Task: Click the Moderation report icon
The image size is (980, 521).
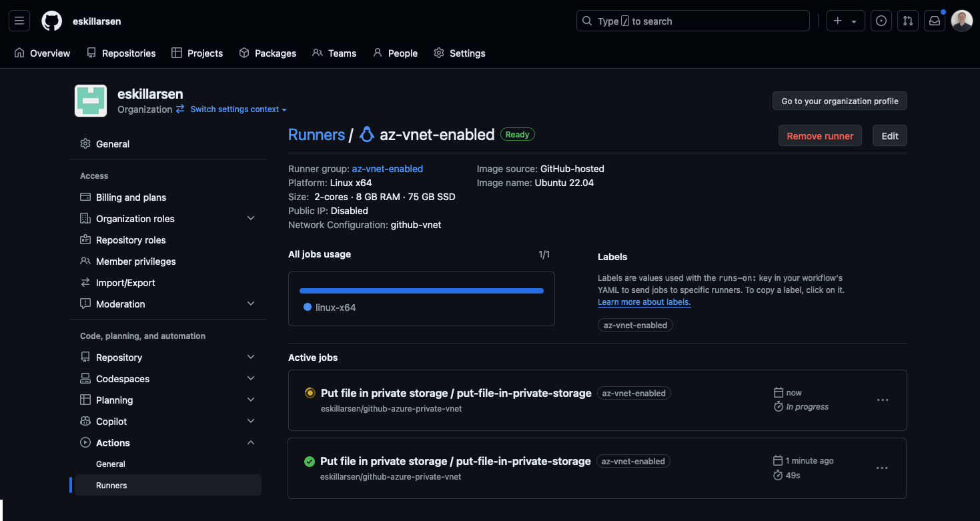Action: pyautogui.click(x=85, y=304)
